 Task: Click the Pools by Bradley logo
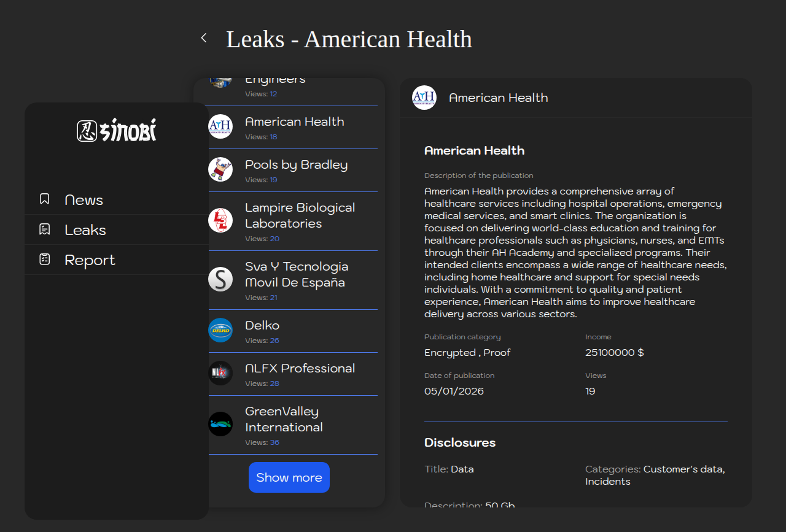coord(220,169)
